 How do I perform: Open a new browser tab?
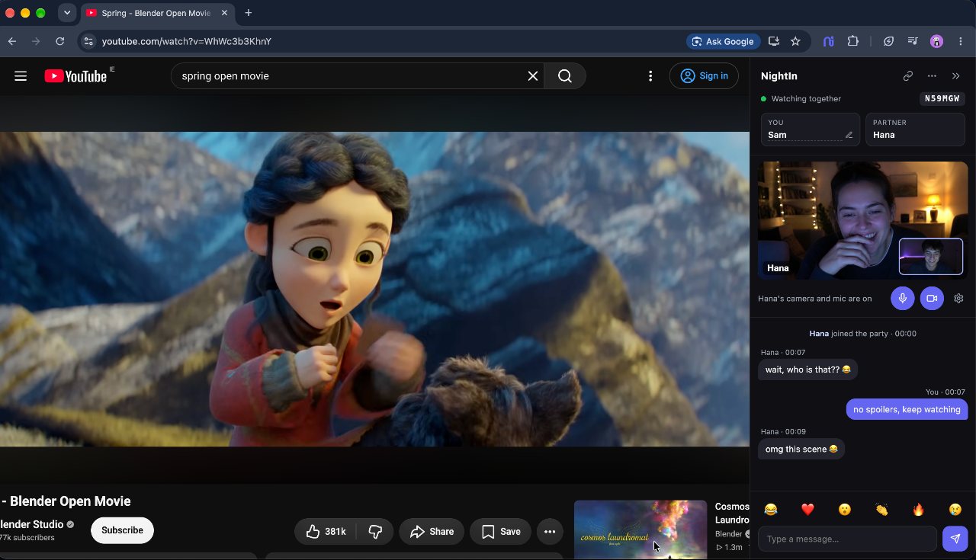(249, 13)
